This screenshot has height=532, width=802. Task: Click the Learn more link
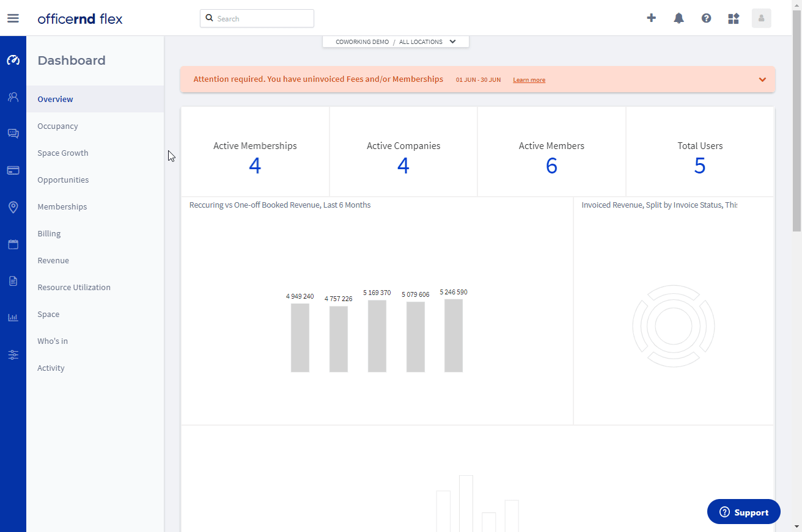(x=529, y=80)
